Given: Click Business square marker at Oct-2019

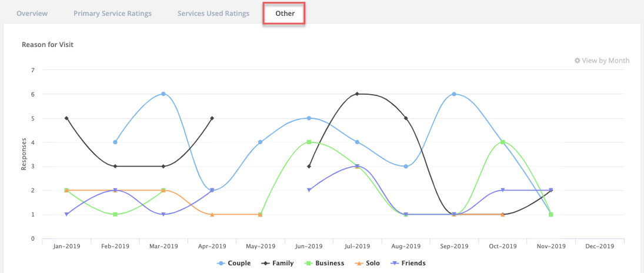Looking at the screenshot, I should [x=502, y=142].
